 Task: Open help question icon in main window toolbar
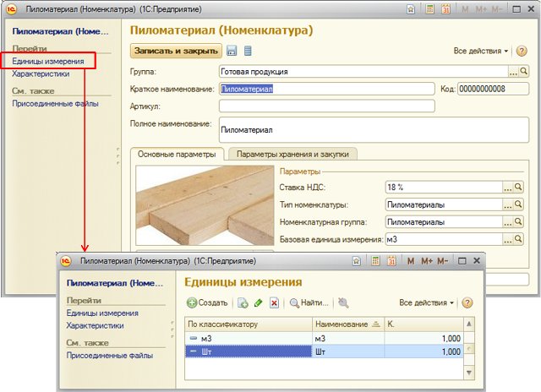(x=522, y=51)
